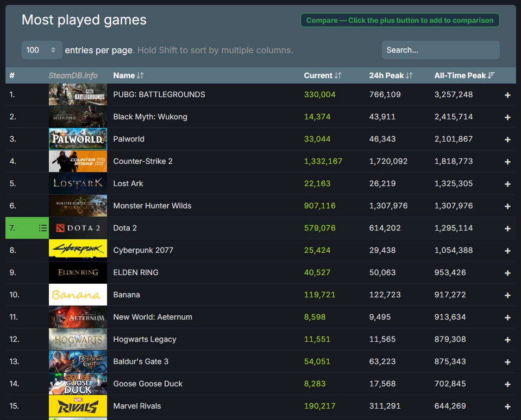Click the Lost Ark name link

click(128, 183)
